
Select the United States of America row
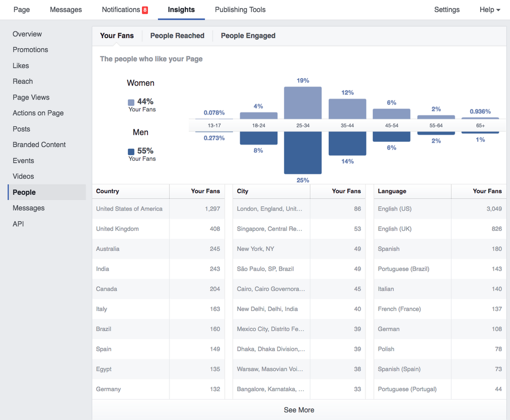pyautogui.click(x=158, y=209)
